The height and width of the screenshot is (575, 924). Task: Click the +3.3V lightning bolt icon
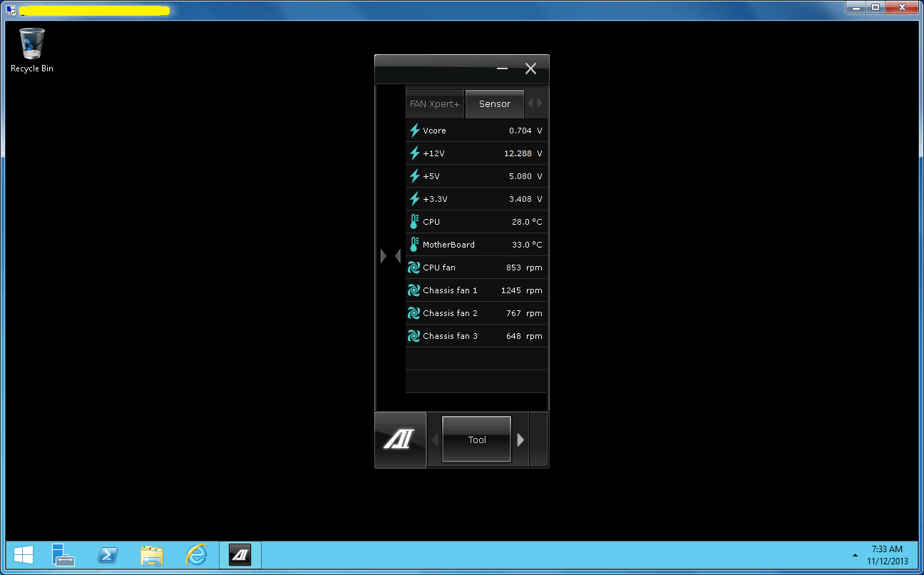414,199
